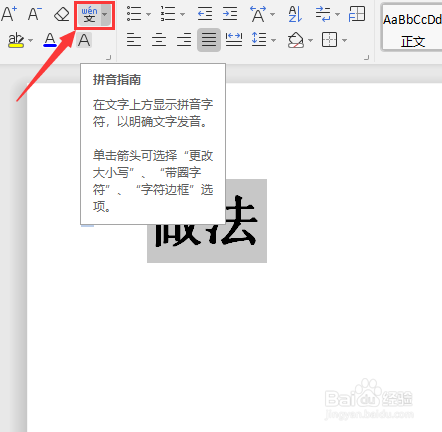This screenshot has width=442, height=432.
Task: Align text to the right
Action: (184, 40)
